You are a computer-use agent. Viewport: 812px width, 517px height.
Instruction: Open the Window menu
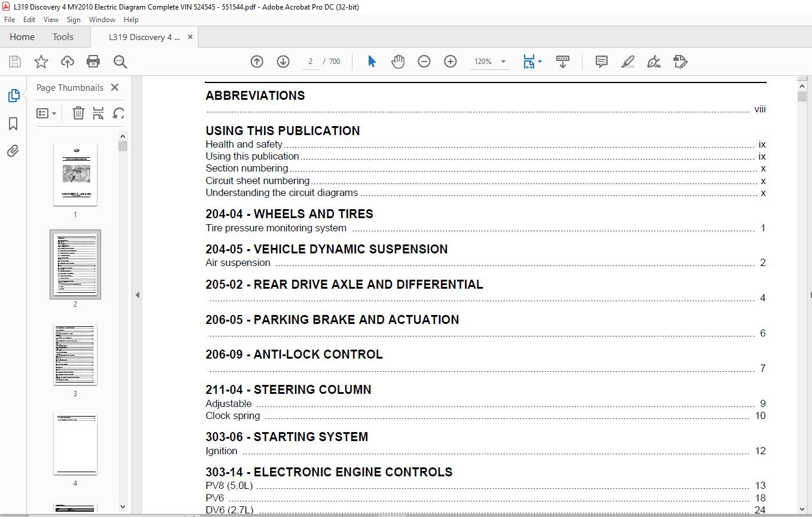102,20
